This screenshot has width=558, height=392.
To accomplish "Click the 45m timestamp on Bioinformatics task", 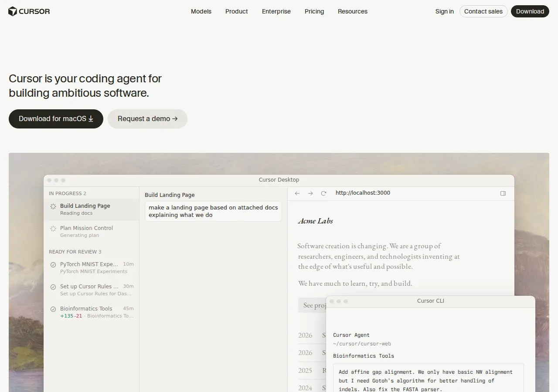I will [x=128, y=309].
